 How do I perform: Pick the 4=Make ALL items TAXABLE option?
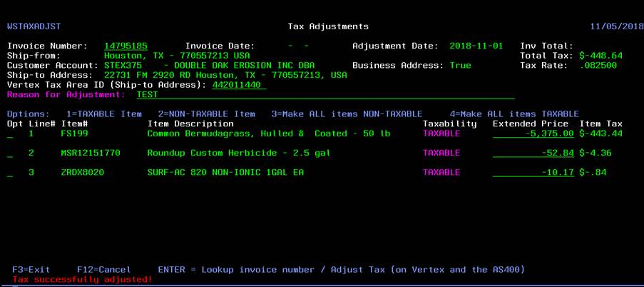514,114
